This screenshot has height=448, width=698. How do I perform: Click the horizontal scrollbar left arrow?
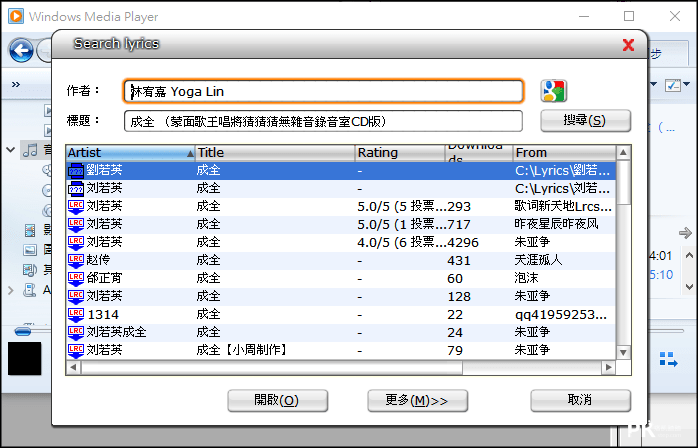[x=73, y=367]
